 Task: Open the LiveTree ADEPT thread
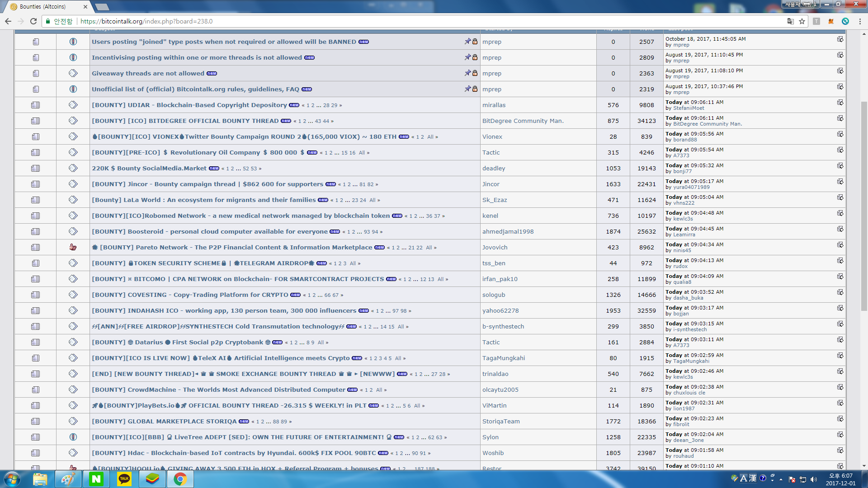(241, 437)
